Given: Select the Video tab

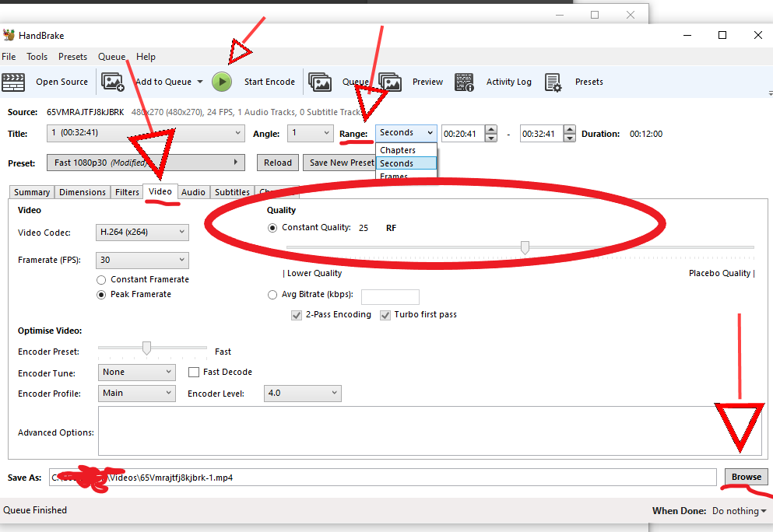Looking at the screenshot, I should 160,191.
